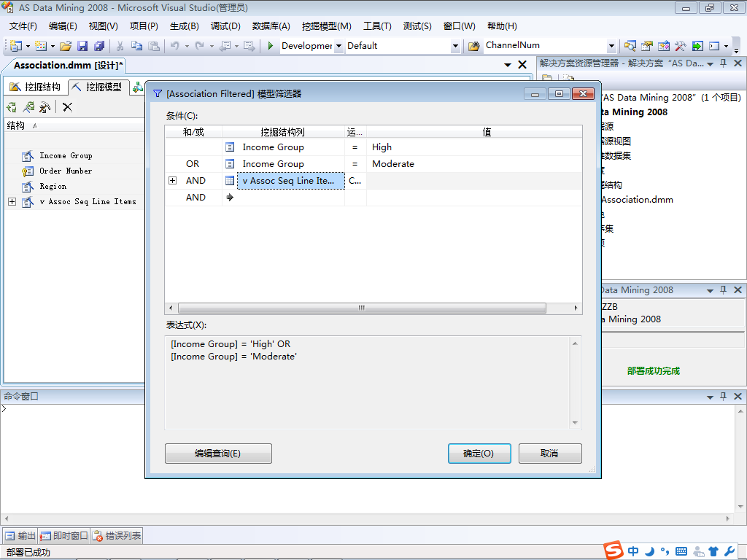Image resolution: width=747 pixels, height=560 pixels.
Task: Click the Sogou input method S icon
Action: (614, 551)
